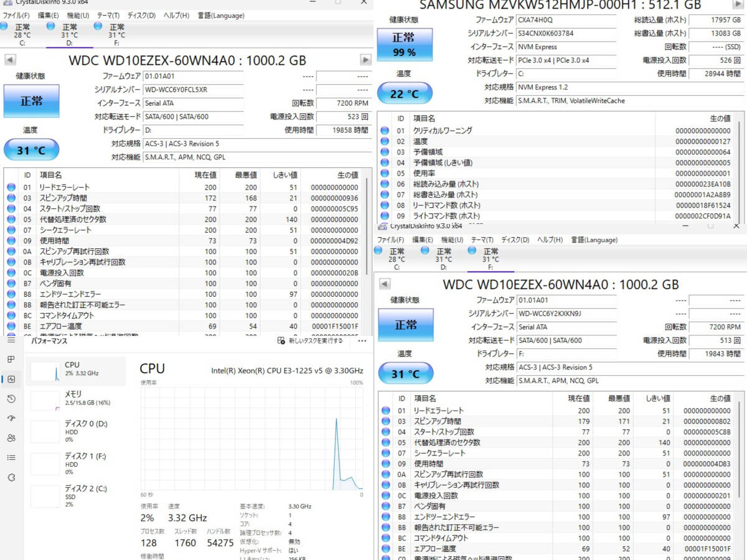This screenshot has height=560, width=747.
Task: Open 機能(U) menu in the WD-WCC6Y0FCL5XR window
Action: pos(78,15)
